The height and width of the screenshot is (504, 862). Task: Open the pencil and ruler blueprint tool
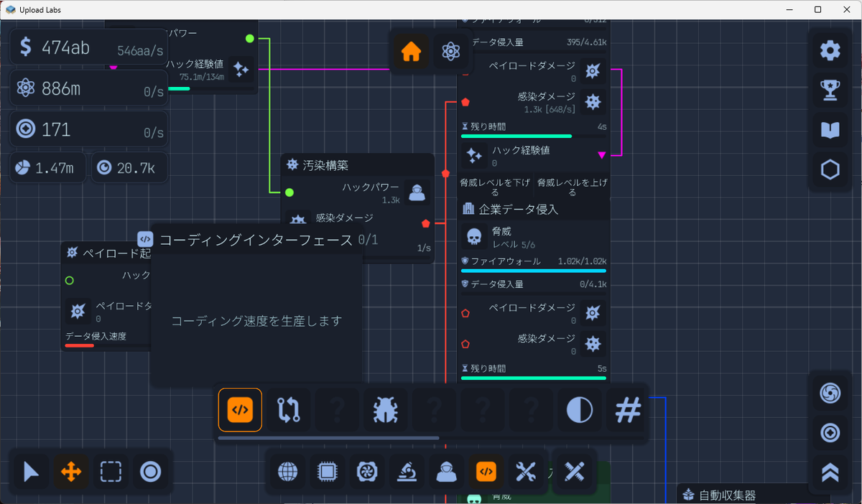[574, 472]
